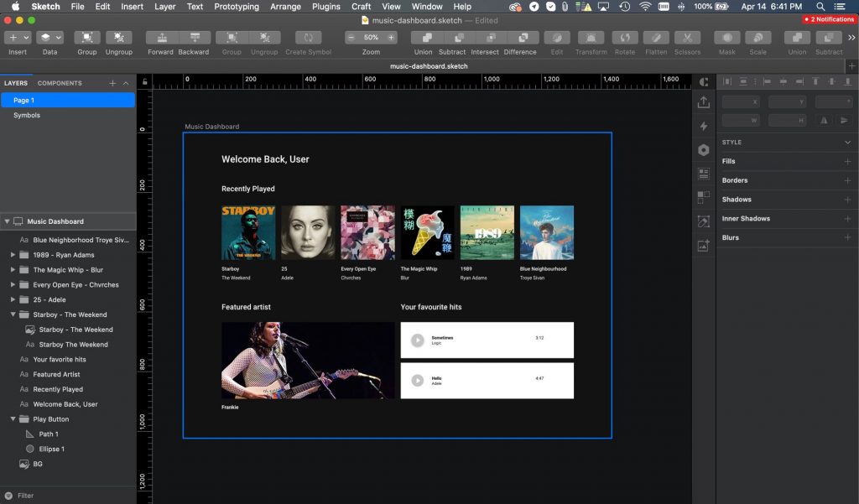
Task: Open the Layer menu
Action: tap(165, 7)
